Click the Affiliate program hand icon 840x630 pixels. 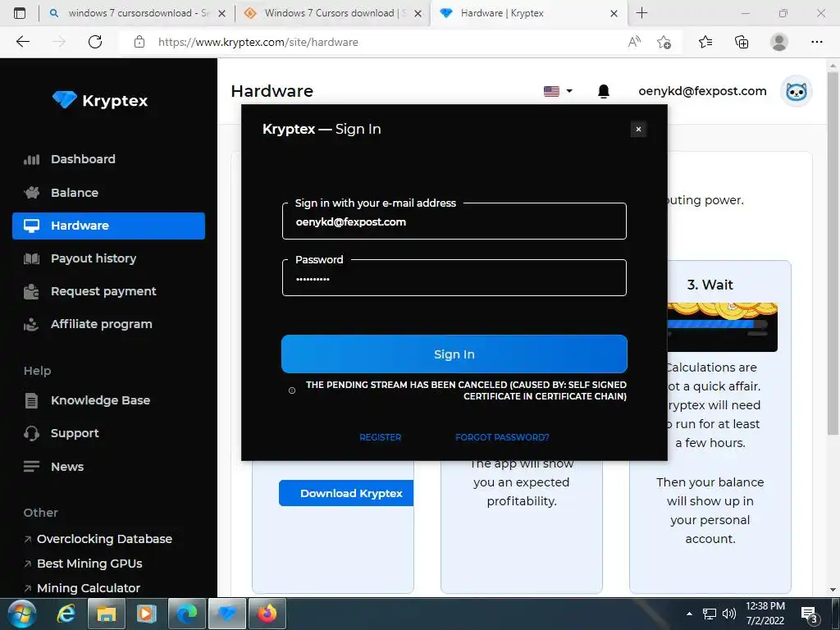(x=32, y=325)
